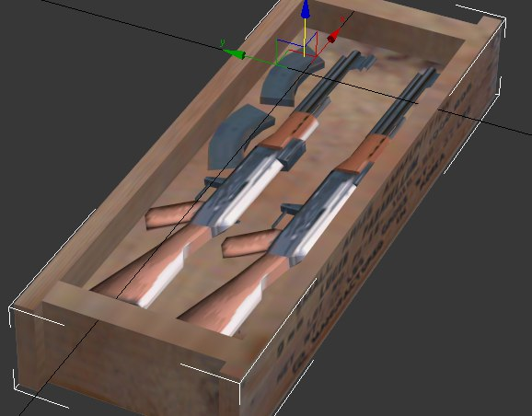The height and width of the screenshot is (416, 532).
Task: Select the yellow Z-axis shaft of the gizmo
Action: click(305, 38)
